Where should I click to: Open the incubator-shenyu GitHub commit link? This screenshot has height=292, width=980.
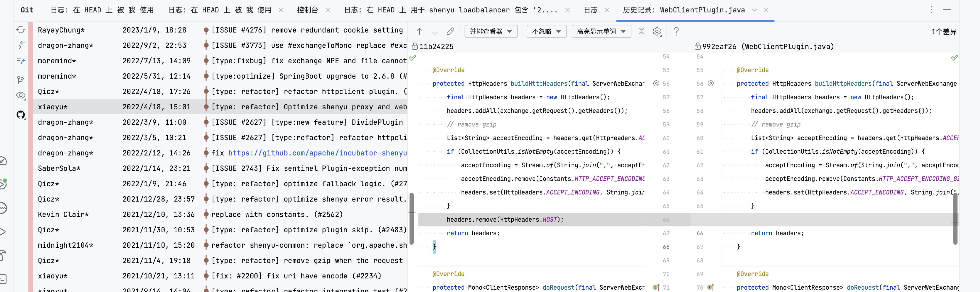point(318,153)
